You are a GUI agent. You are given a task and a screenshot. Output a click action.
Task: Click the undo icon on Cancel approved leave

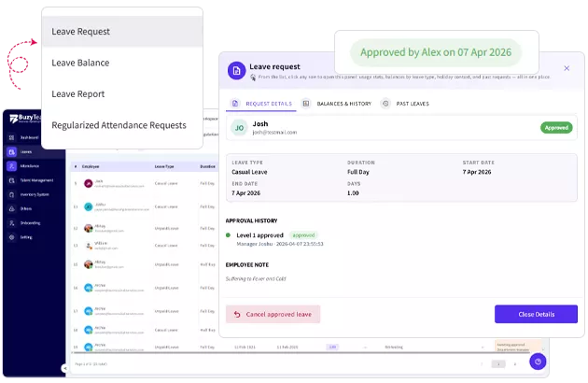(x=237, y=314)
